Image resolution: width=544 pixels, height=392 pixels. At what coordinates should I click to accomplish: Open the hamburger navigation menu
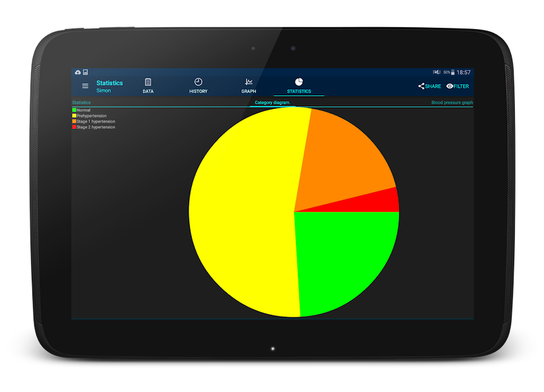[85, 86]
